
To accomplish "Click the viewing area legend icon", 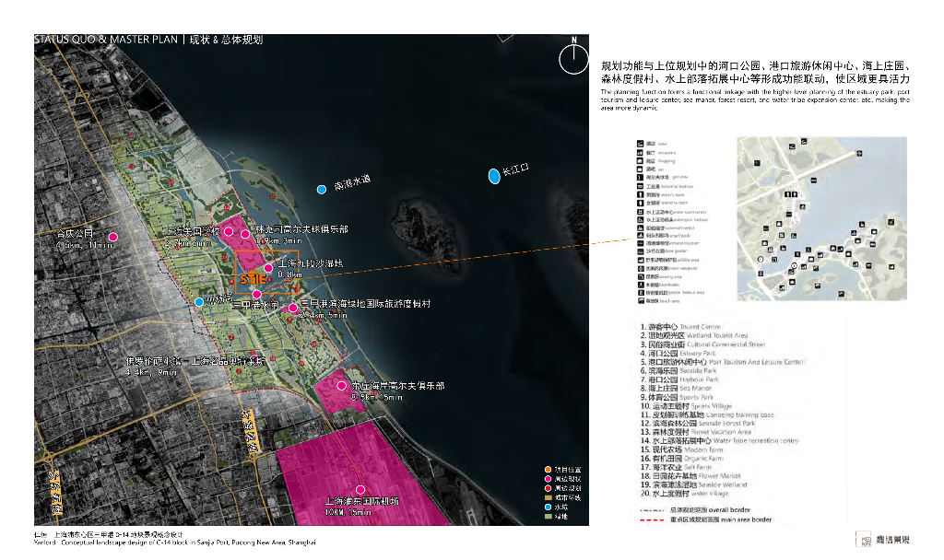I will click(x=640, y=276).
